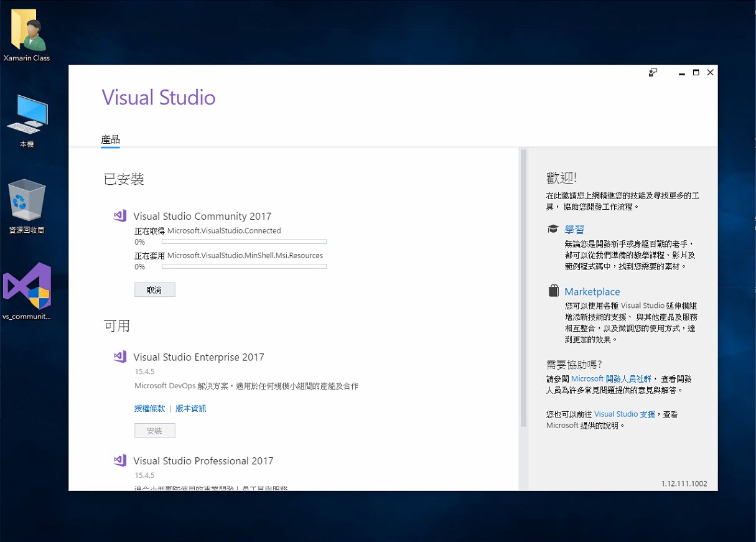This screenshot has height=542, width=756.
Task: Click the 可用 section heading
Action: pyautogui.click(x=116, y=325)
